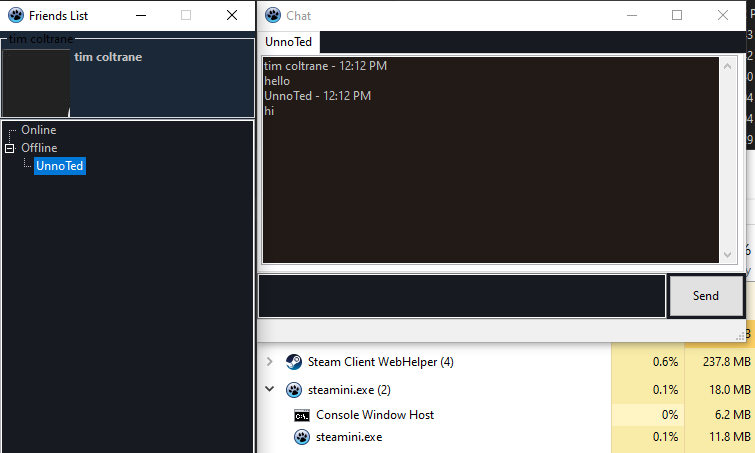The height and width of the screenshot is (453, 755).
Task: Collapse the steamini.exe (2) process group
Action: point(269,390)
